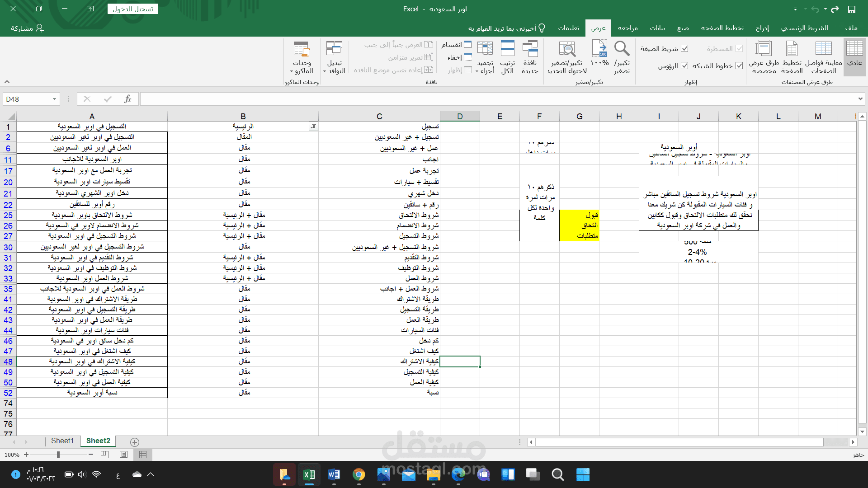This screenshot has height=488, width=868.
Task: Open New Window icon
Action: [x=530, y=49]
